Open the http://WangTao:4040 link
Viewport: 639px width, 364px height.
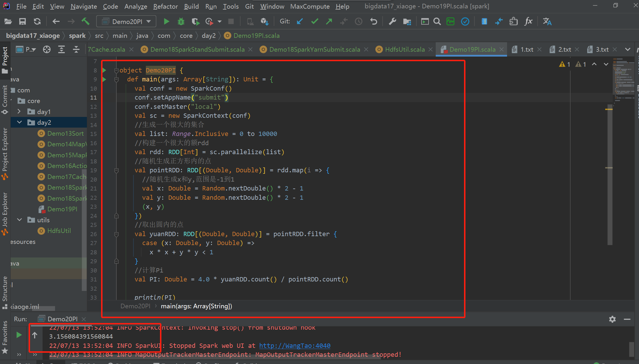(x=295, y=346)
